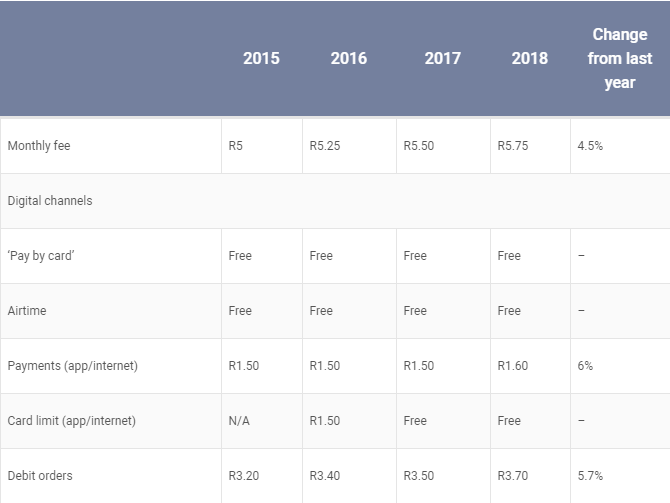Click the 'Change from last year' header

(619, 58)
